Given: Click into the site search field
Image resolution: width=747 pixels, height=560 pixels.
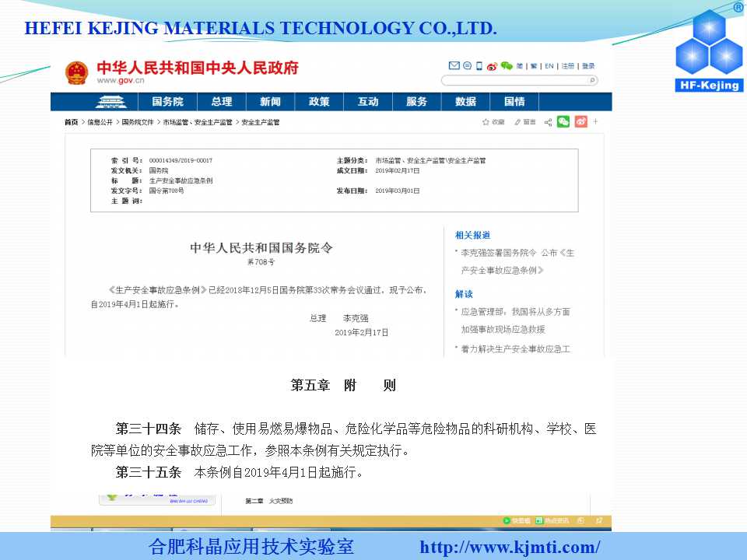Looking at the screenshot, I should tap(514, 80).
